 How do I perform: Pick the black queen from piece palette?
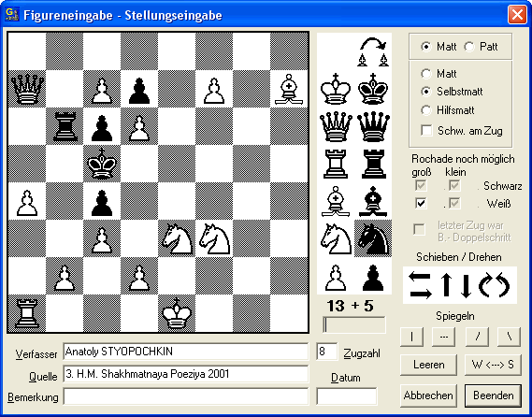click(373, 126)
